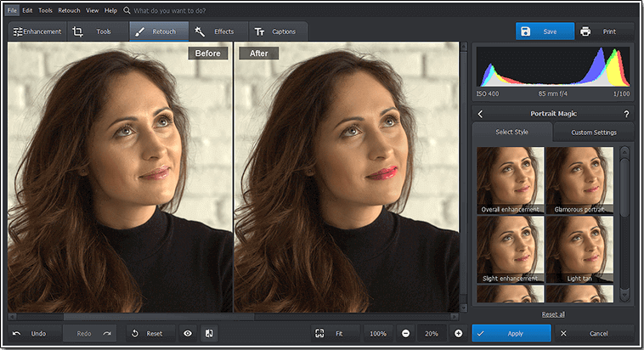Click the Redo button
Image resolution: width=644 pixels, height=350 pixels.
tap(90, 334)
